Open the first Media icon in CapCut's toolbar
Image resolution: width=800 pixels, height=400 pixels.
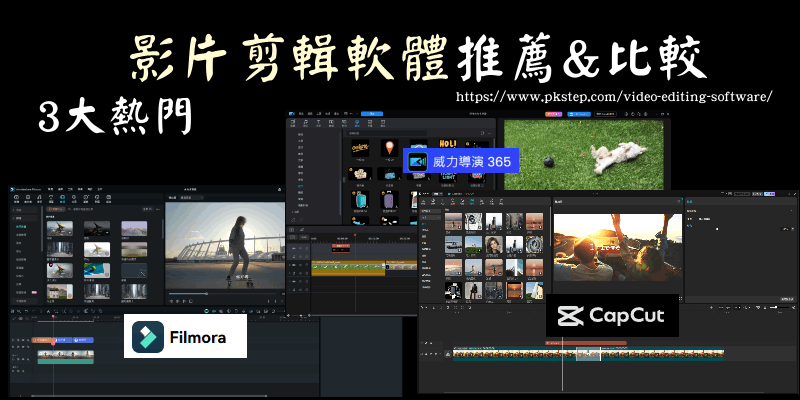(x=423, y=202)
